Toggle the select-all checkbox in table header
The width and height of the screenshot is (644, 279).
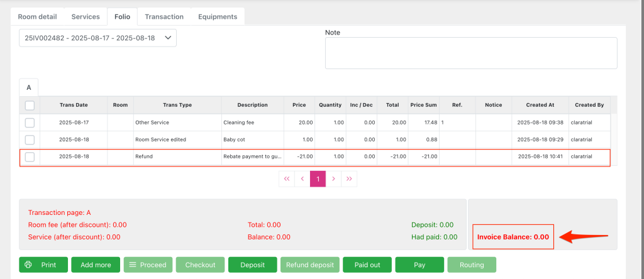(30, 105)
